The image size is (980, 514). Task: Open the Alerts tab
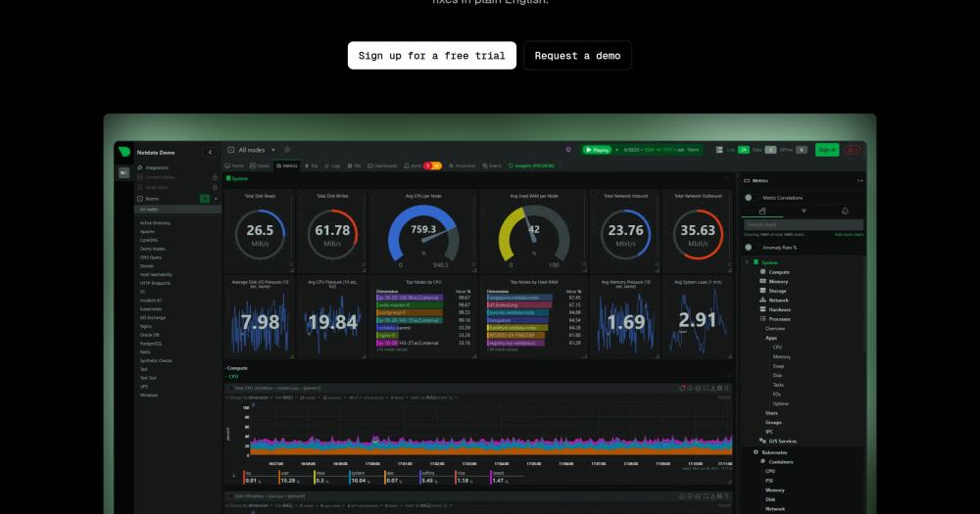coord(413,166)
